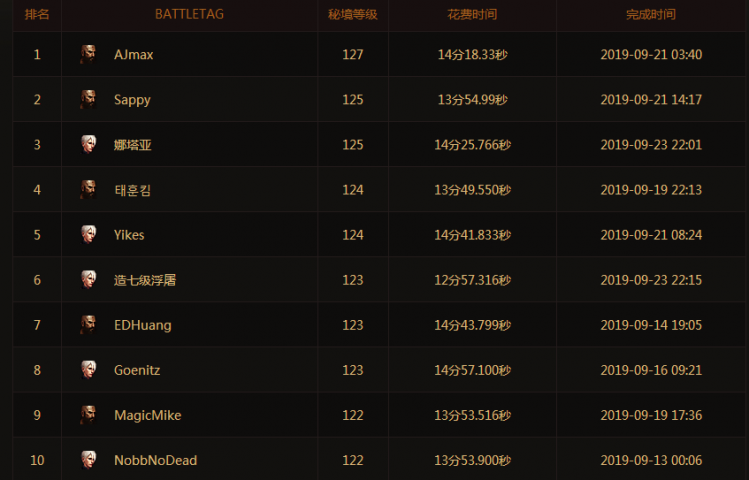The width and height of the screenshot is (749, 480).
Task: Click the class portrait icon beside AJmax
Action: click(88, 54)
